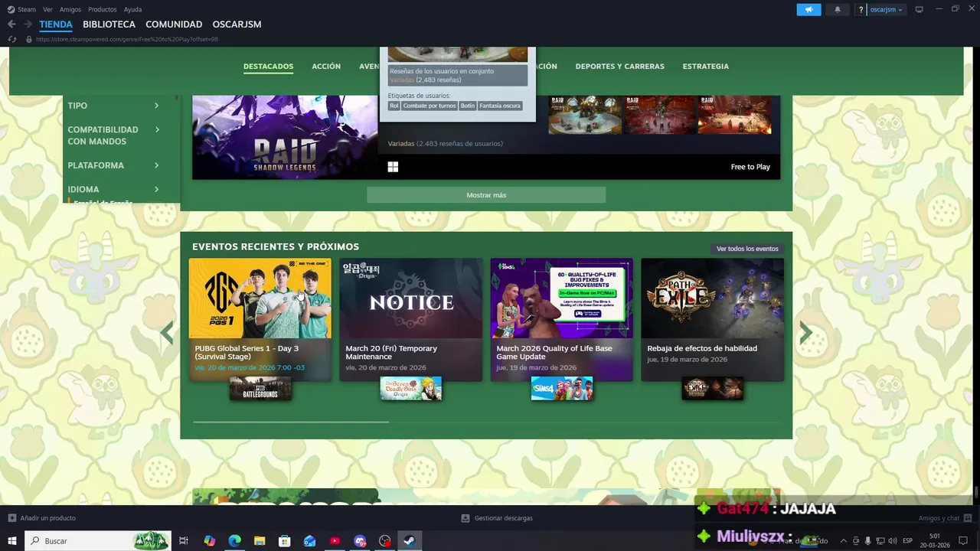The image size is (980, 551).
Task: Open Task View in the taskbar
Action: (184, 541)
